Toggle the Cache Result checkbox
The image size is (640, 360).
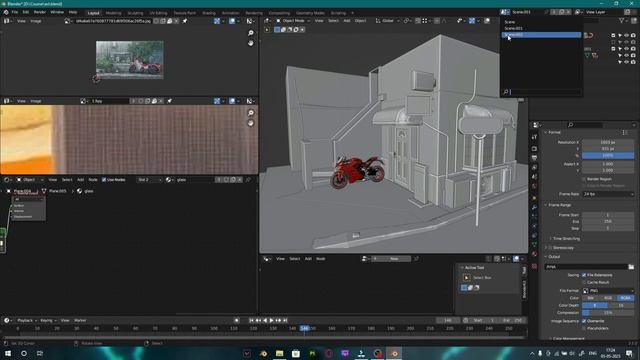click(584, 282)
